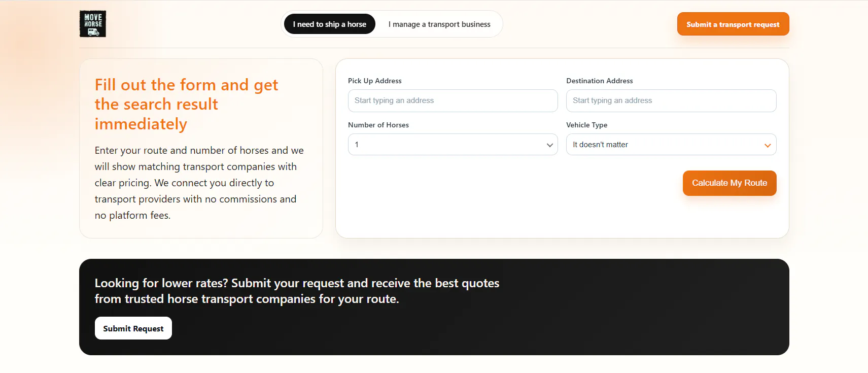
Task: Switch to "I manage a transport business" tab
Action: click(439, 24)
